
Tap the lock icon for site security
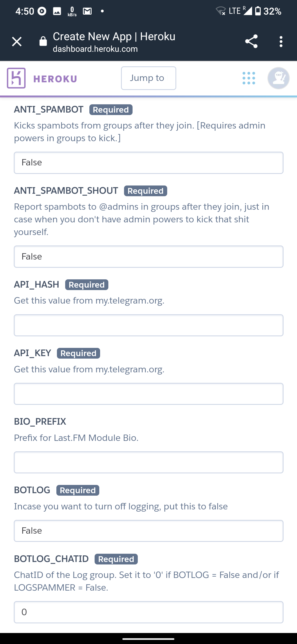pyautogui.click(x=43, y=41)
